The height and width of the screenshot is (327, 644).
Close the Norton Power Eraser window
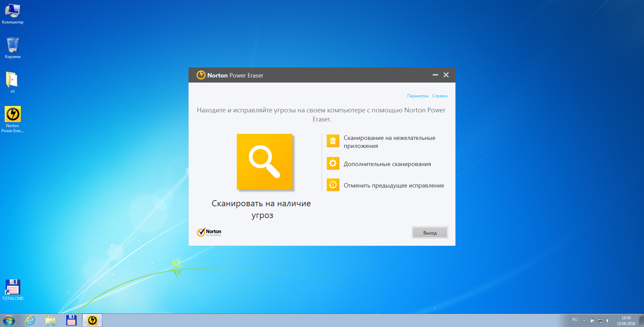click(x=446, y=75)
